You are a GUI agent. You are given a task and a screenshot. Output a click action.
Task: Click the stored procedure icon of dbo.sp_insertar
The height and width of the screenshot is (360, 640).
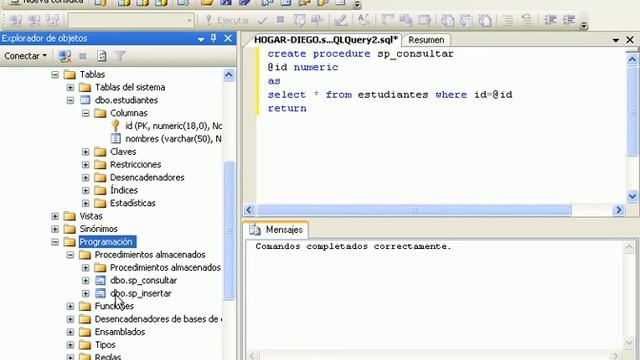[x=100, y=293]
